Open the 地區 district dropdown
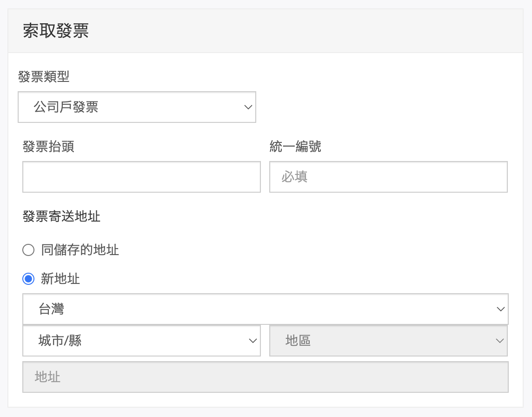Screen dimensions: 532x417 pyautogui.click(x=388, y=341)
